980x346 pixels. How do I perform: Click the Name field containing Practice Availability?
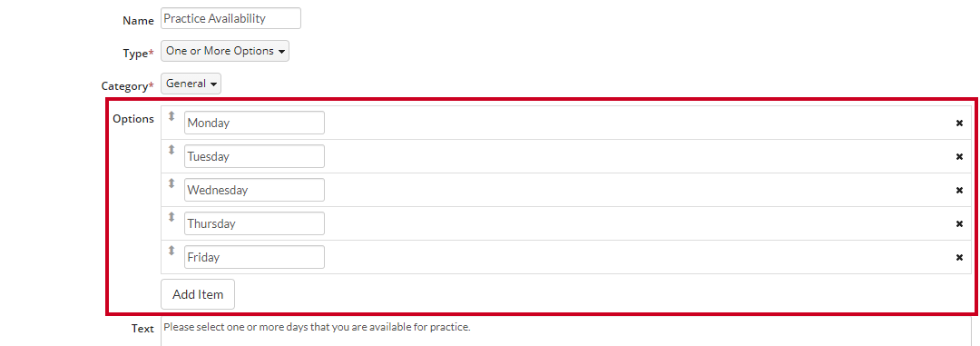230,18
